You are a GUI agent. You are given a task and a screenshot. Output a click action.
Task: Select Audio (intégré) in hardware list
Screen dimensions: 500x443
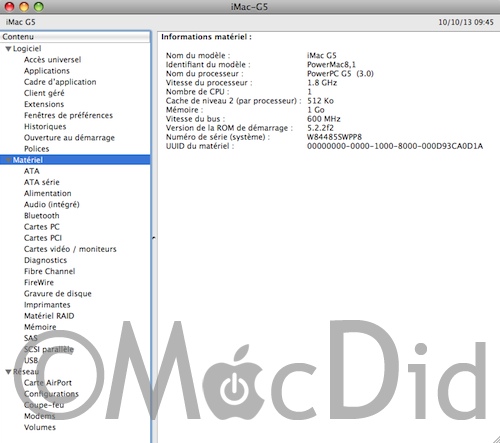tap(52, 205)
